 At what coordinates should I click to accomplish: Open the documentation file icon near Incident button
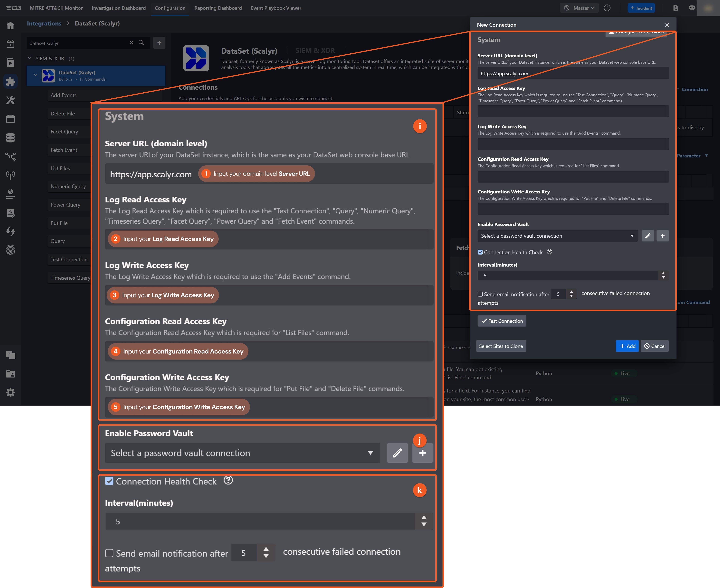click(x=676, y=8)
